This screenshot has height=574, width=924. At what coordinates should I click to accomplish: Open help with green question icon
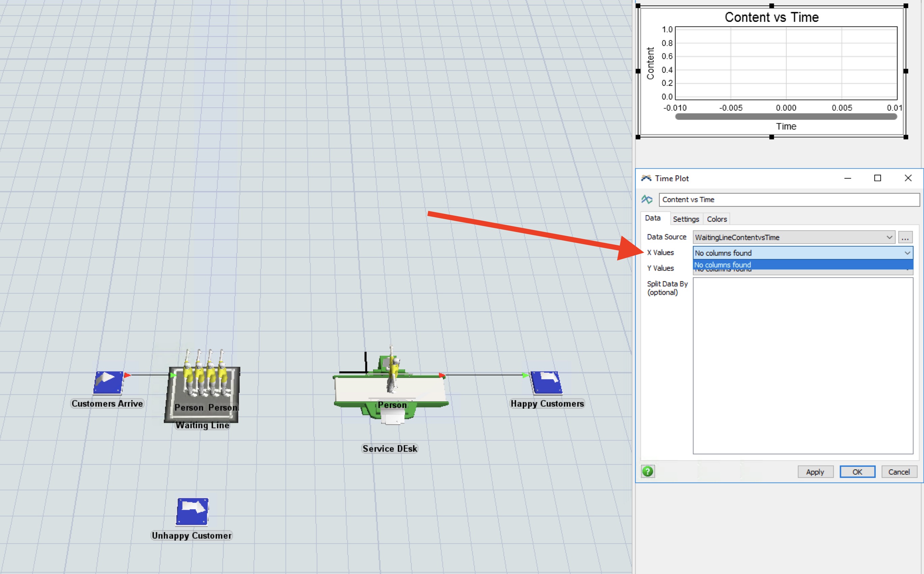click(x=648, y=471)
